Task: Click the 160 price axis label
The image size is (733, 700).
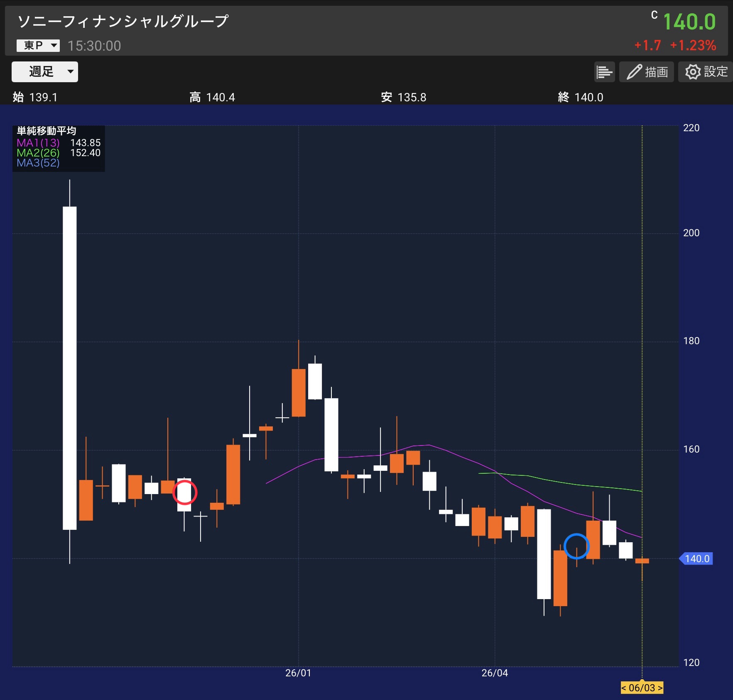Action: pos(691,449)
